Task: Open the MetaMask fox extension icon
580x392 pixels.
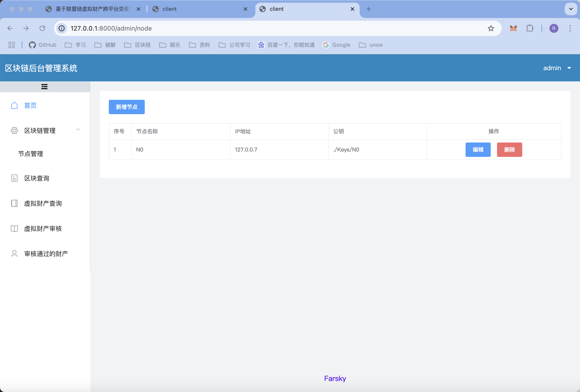Action: point(513,28)
